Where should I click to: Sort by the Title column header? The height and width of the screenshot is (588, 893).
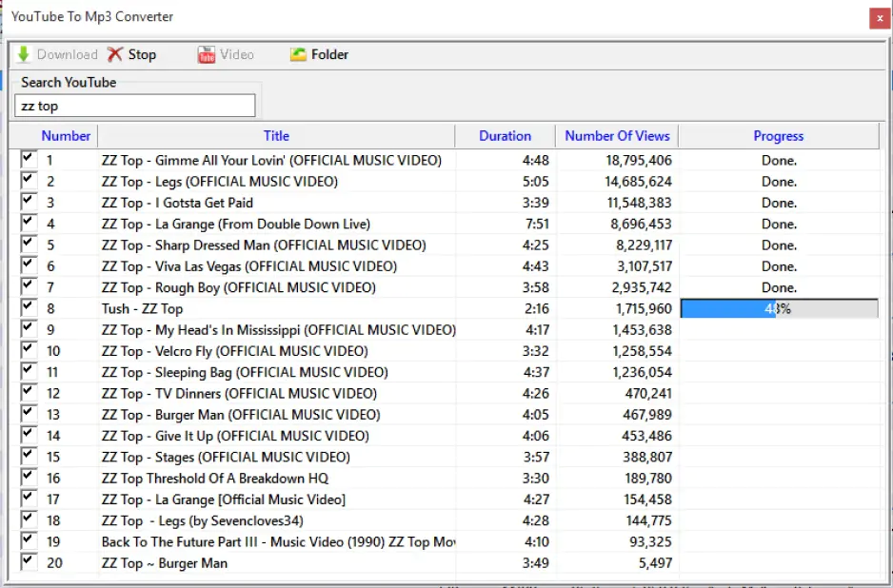276,136
